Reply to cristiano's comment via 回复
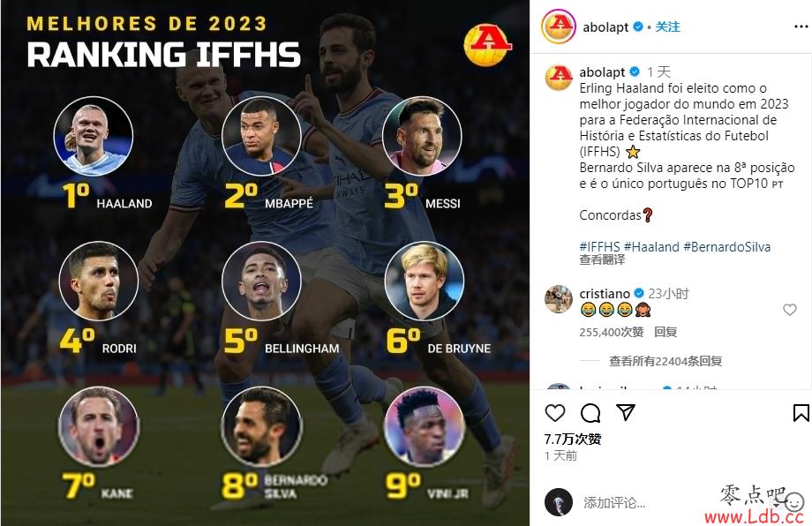Image resolution: width=812 pixels, height=526 pixels. 665,332
